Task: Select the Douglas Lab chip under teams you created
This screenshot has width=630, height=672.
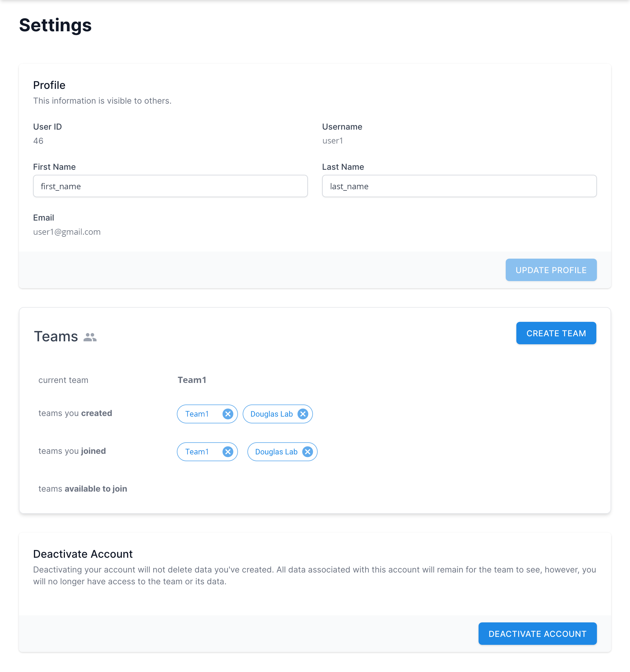Action: 271,414
